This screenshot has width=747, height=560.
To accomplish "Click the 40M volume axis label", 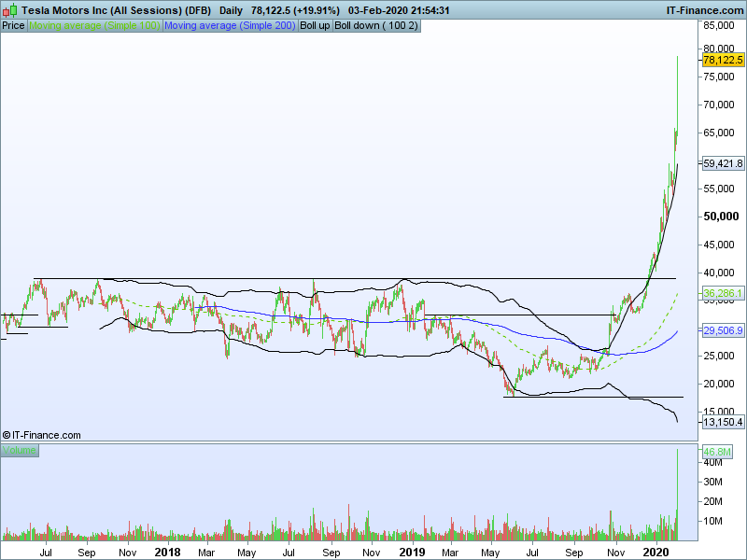I will click(712, 462).
